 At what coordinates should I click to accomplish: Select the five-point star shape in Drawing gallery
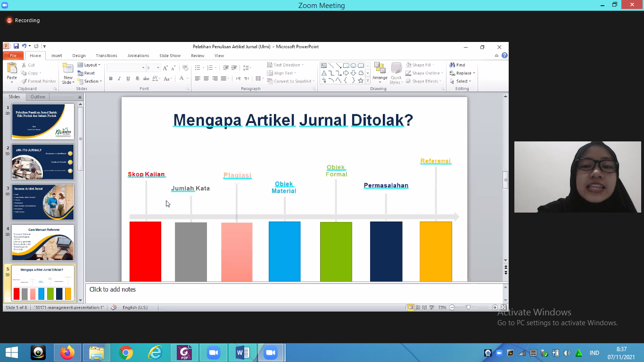click(x=361, y=81)
